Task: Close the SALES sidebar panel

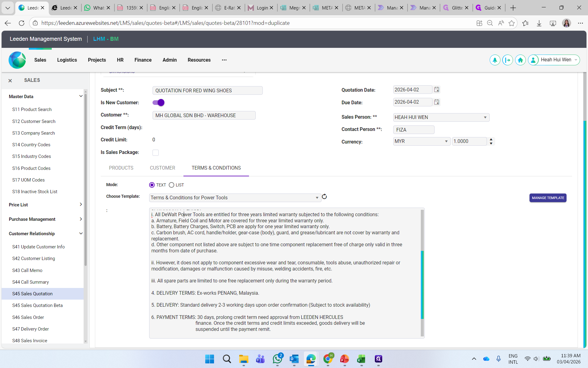Action: (x=10, y=81)
